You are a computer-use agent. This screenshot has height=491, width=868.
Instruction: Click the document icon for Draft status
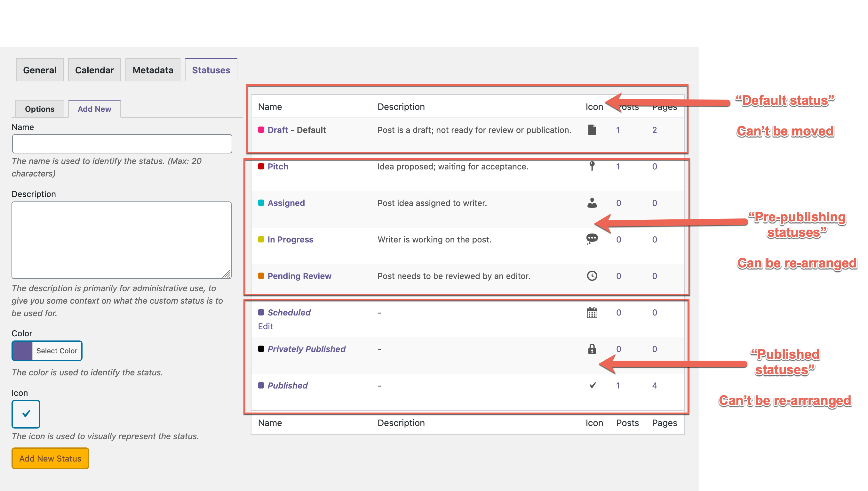tap(592, 129)
